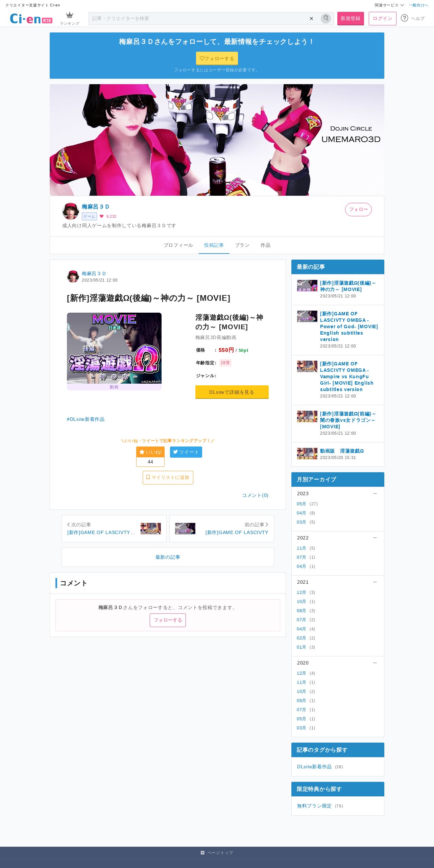434x868 pixels.
Task: Click the 新規登録 button
Action: click(x=351, y=19)
